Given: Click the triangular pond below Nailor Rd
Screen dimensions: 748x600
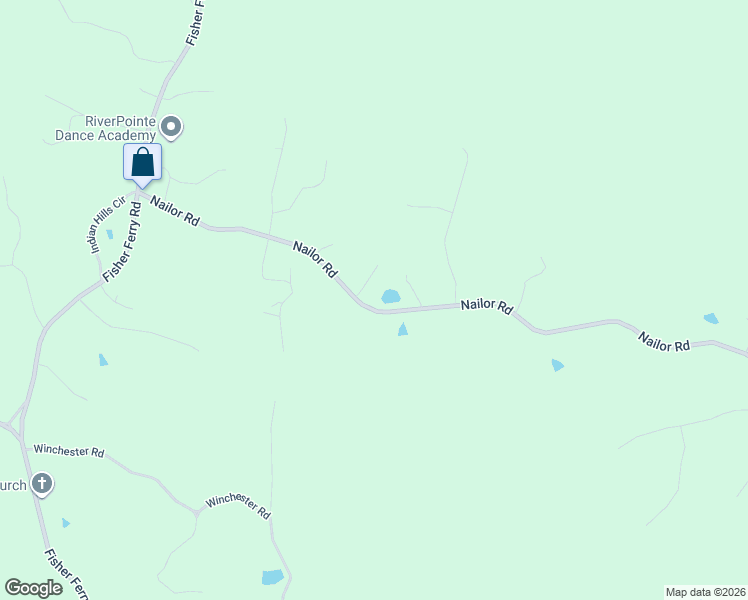Looking at the screenshot, I should pos(403,330).
